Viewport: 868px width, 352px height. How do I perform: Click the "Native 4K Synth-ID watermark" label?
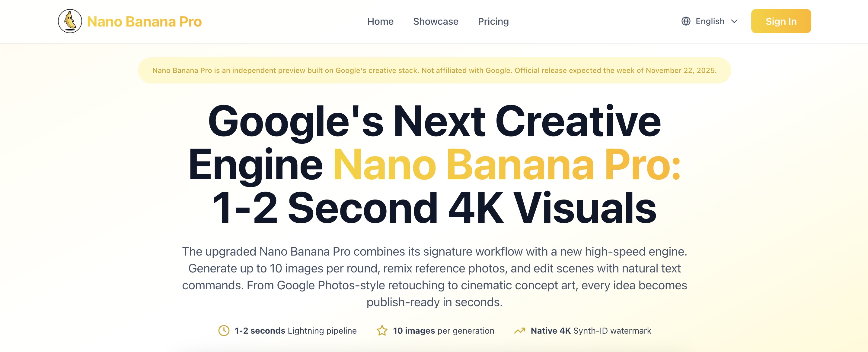point(591,331)
